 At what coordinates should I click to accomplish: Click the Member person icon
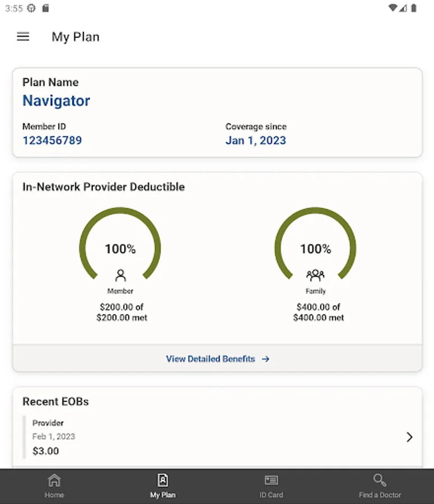pos(120,276)
